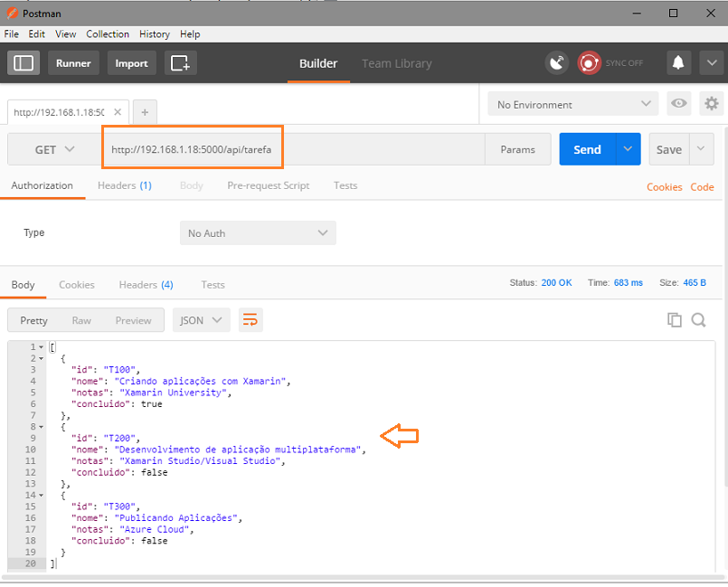The height and width of the screenshot is (587, 728).
Task: Collapse JSON object at line 2
Action: [41, 358]
